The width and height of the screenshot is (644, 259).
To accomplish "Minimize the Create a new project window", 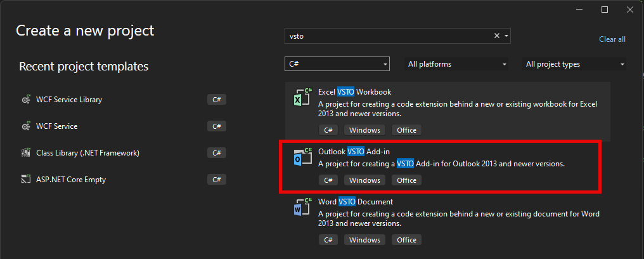I will (x=579, y=10).
